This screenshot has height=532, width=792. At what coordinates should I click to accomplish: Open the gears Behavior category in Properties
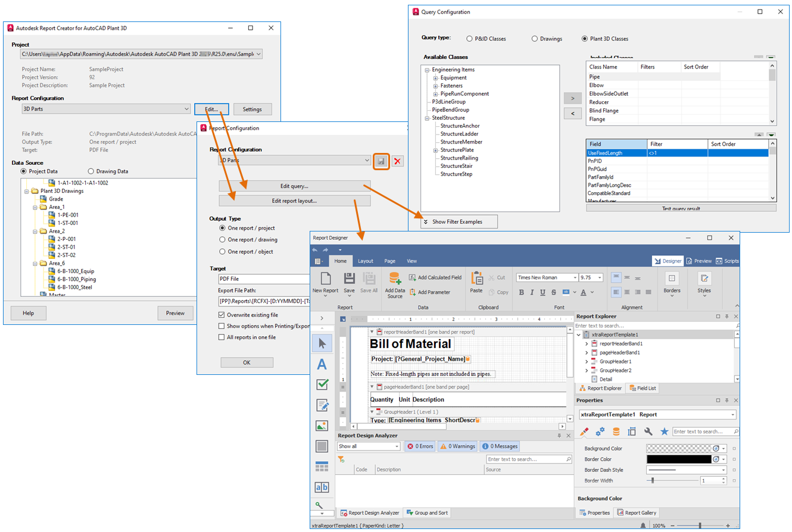pos(600,431)
